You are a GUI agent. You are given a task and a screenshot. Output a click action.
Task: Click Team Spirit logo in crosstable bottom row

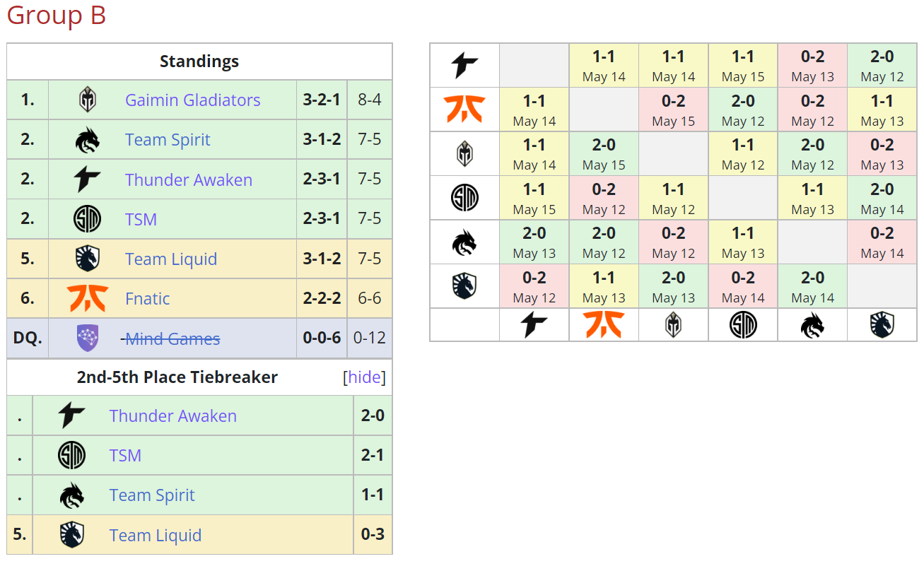[812, 325]
